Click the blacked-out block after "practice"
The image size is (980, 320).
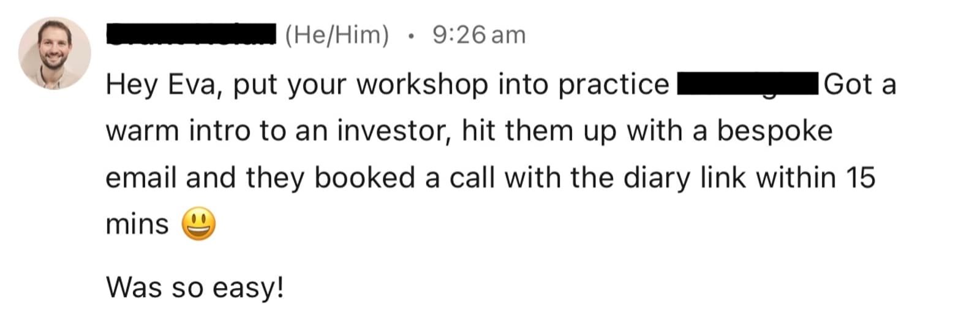click(748, 84)
